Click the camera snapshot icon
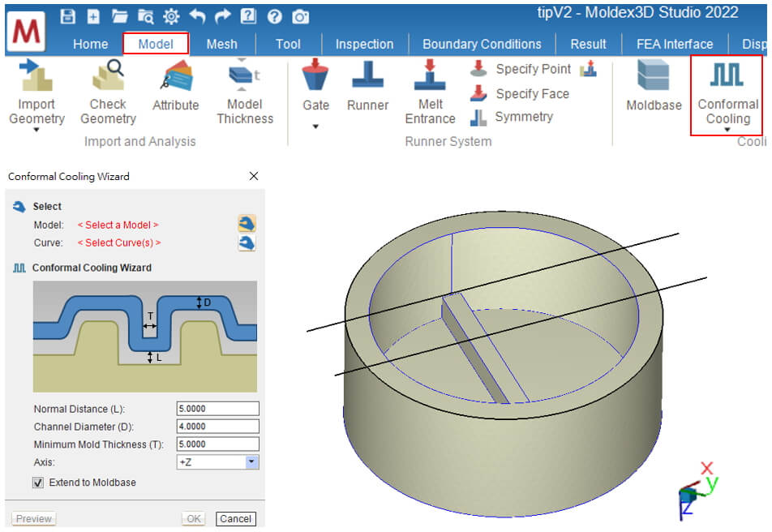This screenshot has height=532, width=772. (300, 17)
